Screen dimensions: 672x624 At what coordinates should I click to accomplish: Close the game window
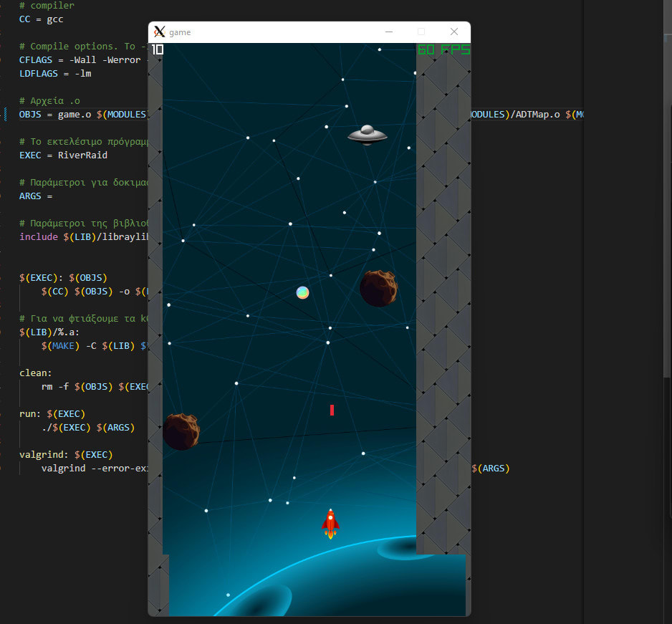pyautogui.click(x=454, y=32)
